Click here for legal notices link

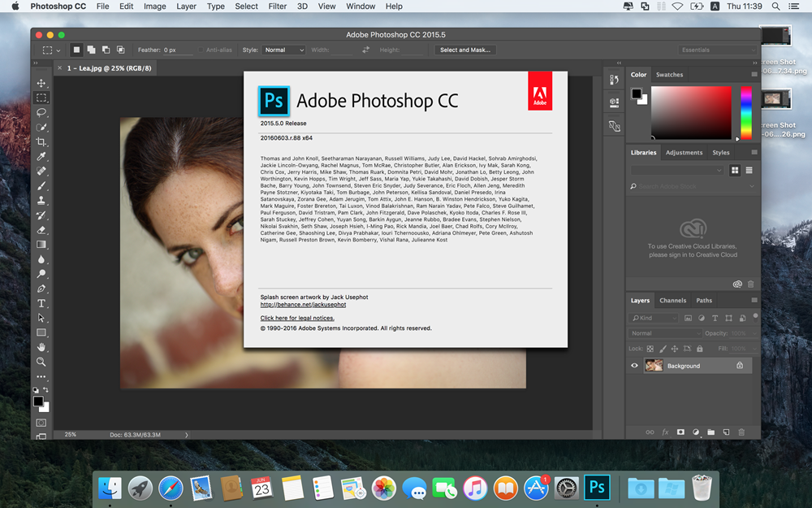297,319
